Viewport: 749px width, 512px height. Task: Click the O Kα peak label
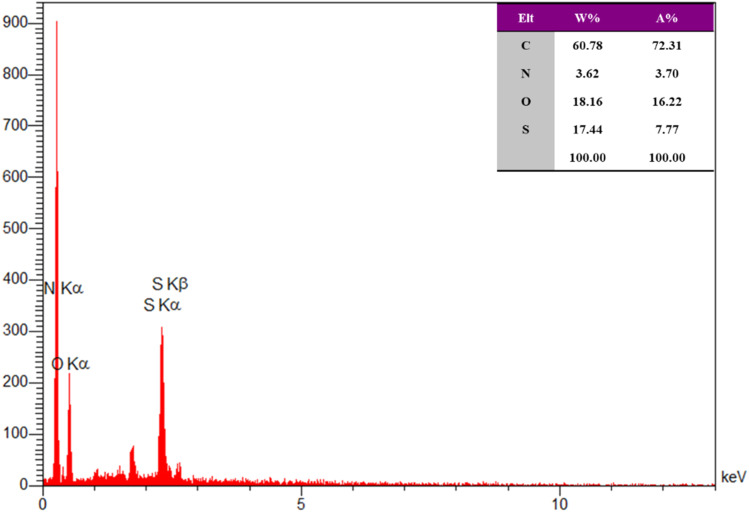click(x=70, y=364)
